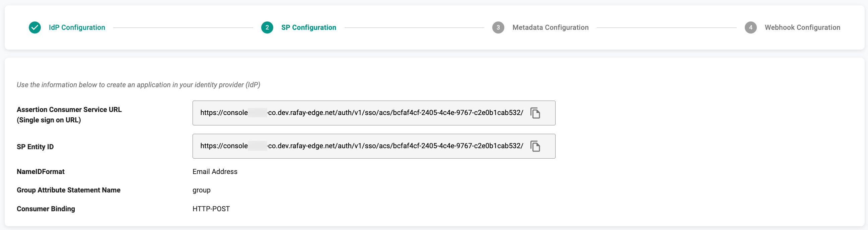Click the IdP Configuration completed checkmark icon
The width and height of the screenshot is (868, 230).
click(x=35, y=27)
